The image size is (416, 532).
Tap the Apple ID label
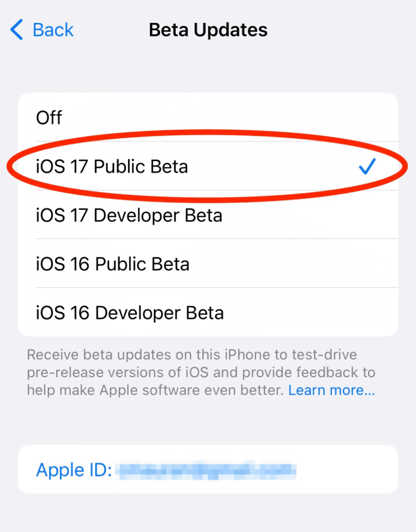point(74,470)
